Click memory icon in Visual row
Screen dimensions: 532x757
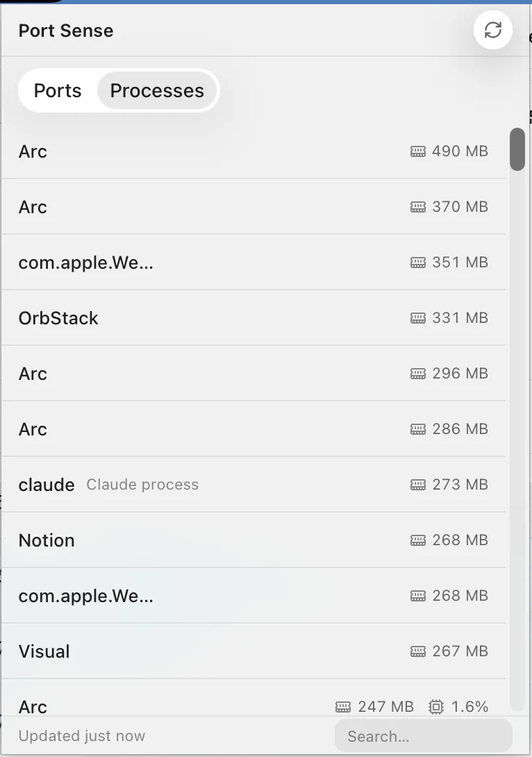pos(418,651)
